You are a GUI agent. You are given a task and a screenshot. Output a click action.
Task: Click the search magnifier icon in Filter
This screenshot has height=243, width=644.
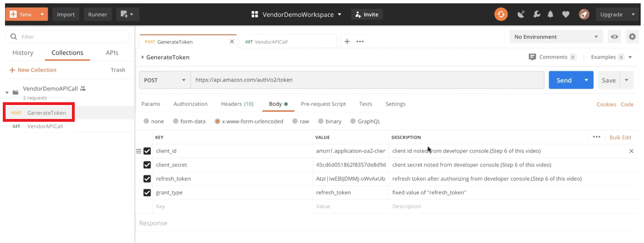[x=14, y=37]
